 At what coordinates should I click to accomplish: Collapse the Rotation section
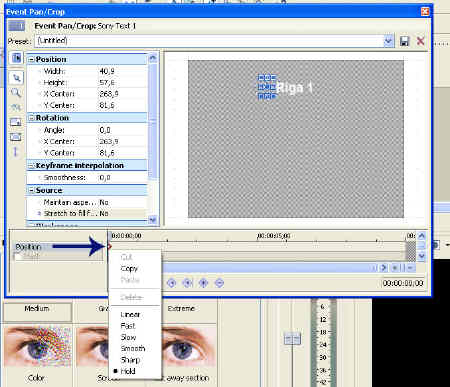tap(32, 118)
